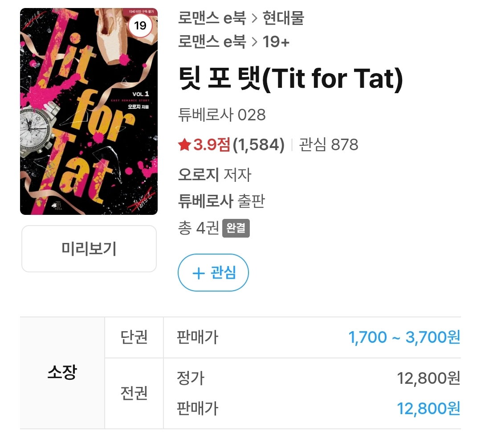Select the 전권 full set row

[x=282, y=393]
